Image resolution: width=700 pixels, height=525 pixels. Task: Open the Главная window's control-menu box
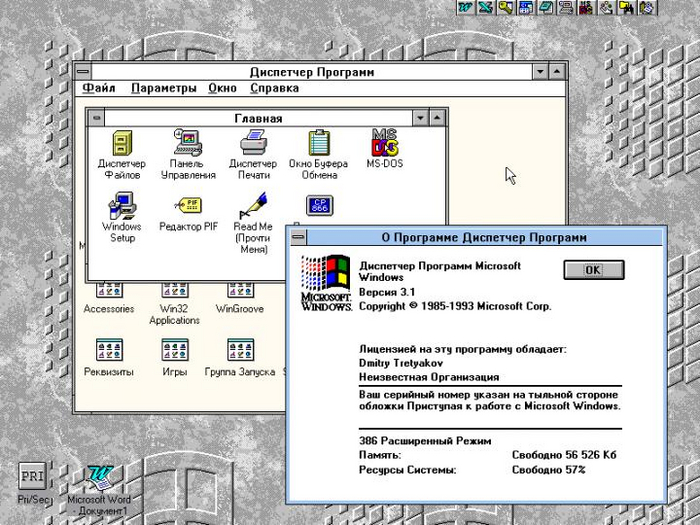click(x=96, y=118)
